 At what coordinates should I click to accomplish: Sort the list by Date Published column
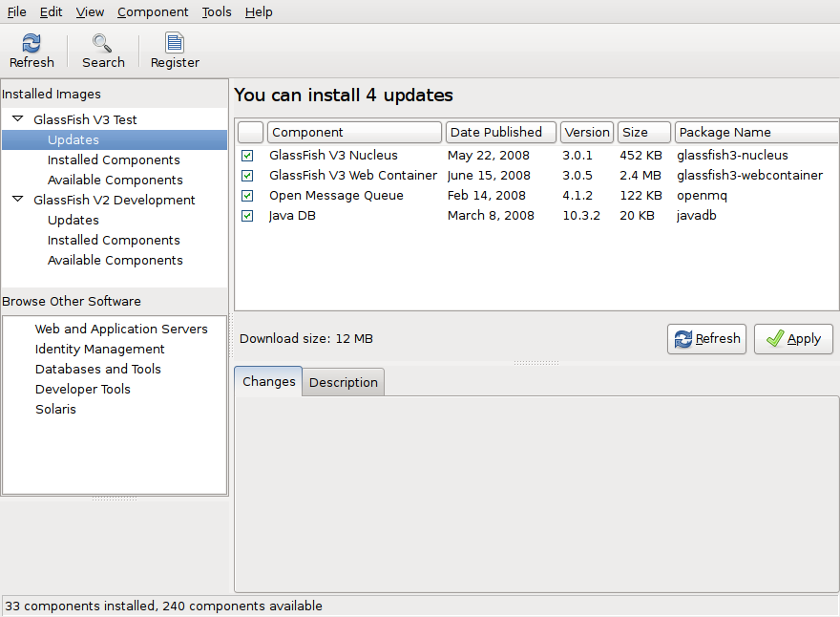[500, 133]
